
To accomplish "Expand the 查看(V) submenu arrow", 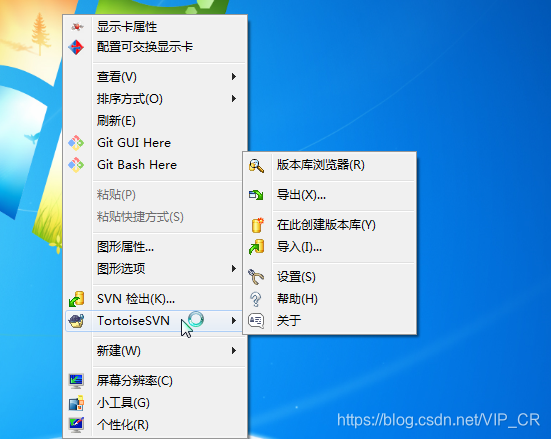I will pos(234,76).
